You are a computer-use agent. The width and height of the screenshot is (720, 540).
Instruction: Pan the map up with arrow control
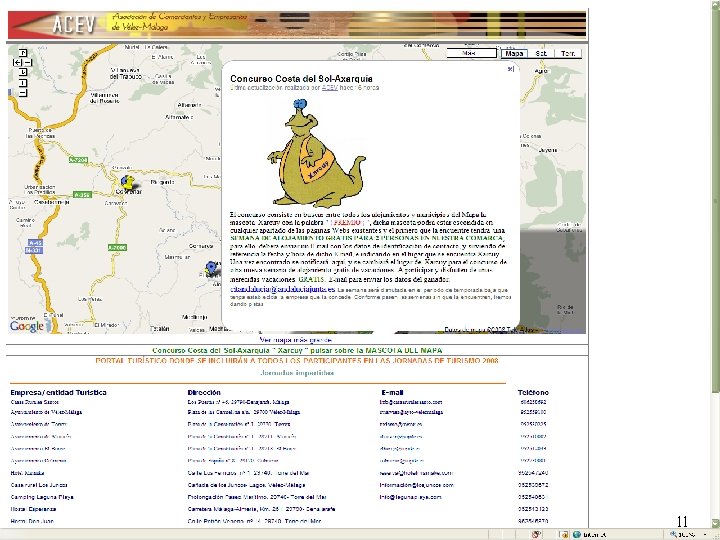pos(23,53)
